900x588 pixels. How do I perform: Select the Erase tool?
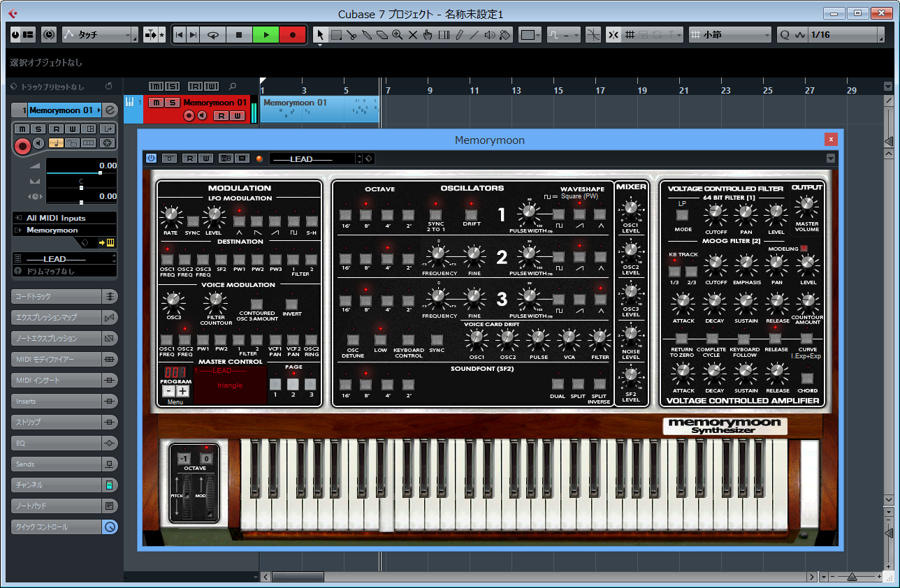tap(382, 34)
